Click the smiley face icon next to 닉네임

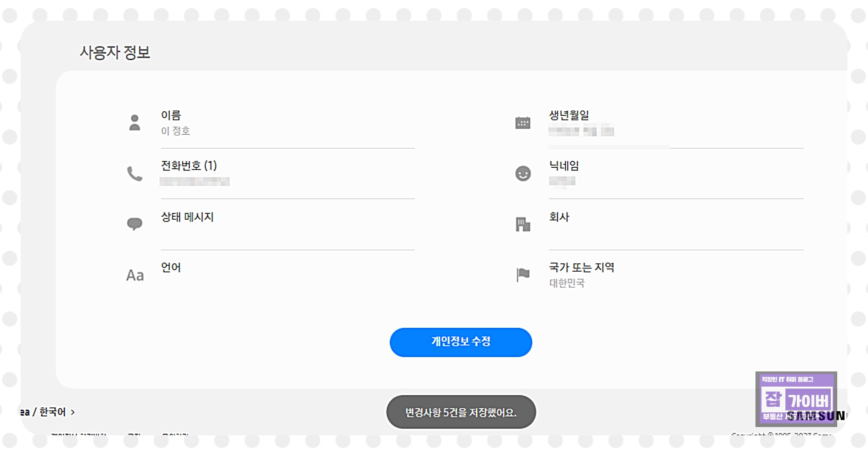[x=523, y=174]
